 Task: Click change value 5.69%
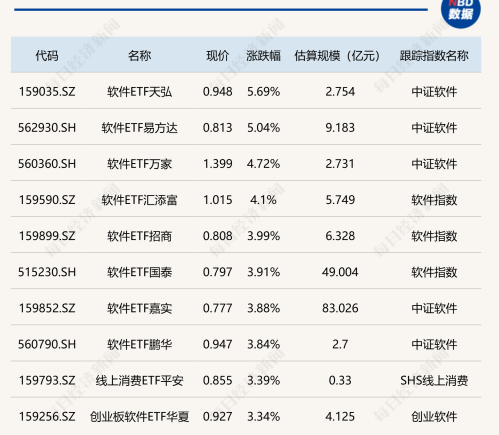point(263,91)
